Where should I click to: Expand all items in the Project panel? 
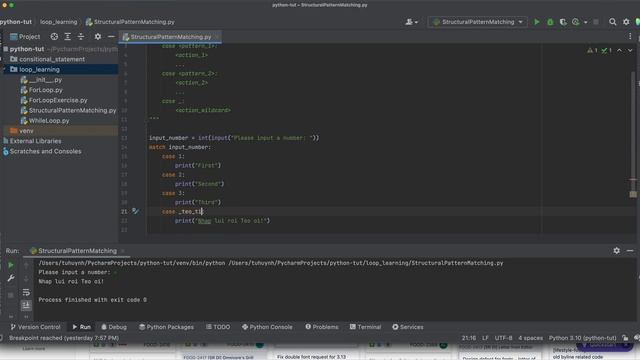coord(67,37)
